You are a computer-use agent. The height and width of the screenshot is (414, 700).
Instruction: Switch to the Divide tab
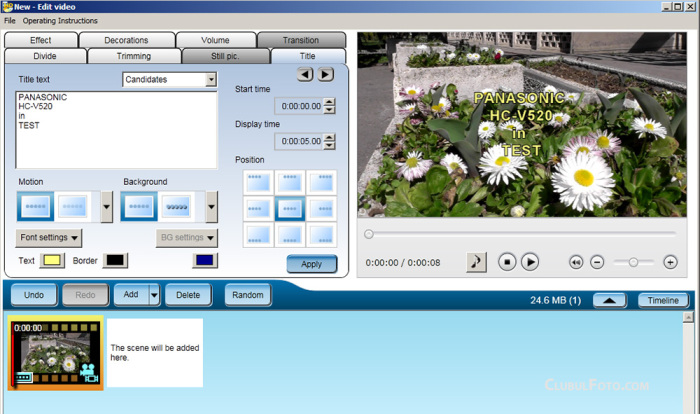pos(45,56)
